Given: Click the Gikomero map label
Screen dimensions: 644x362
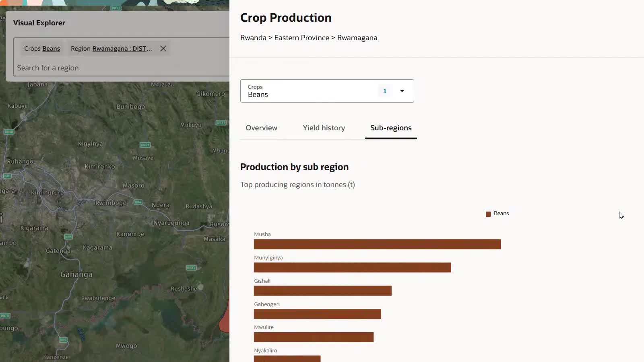Looking at the screenshot, I should [211, 94].
